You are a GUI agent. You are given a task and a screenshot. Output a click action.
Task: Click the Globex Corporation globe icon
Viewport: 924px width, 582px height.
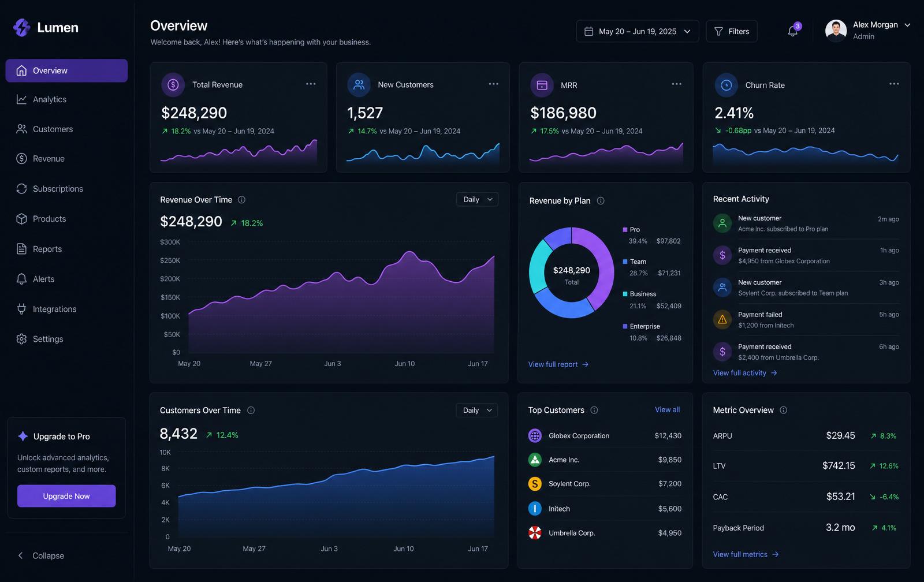(x=535, y=436)
